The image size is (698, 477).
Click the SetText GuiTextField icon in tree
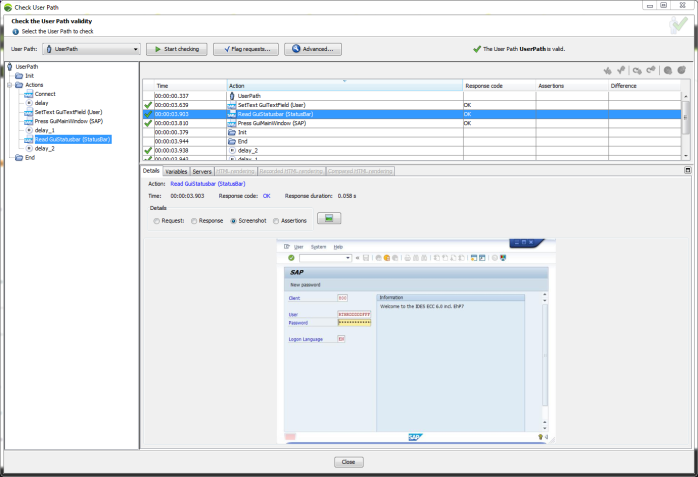28,112
